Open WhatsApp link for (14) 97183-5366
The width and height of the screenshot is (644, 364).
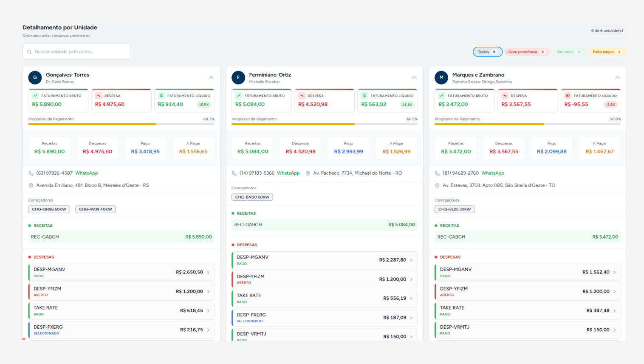[288, 173]
